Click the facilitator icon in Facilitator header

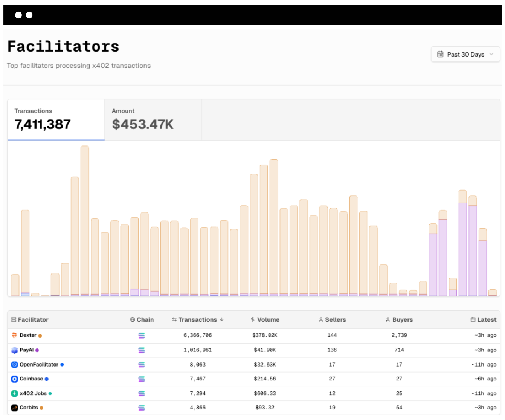click(x=14, y=319)
